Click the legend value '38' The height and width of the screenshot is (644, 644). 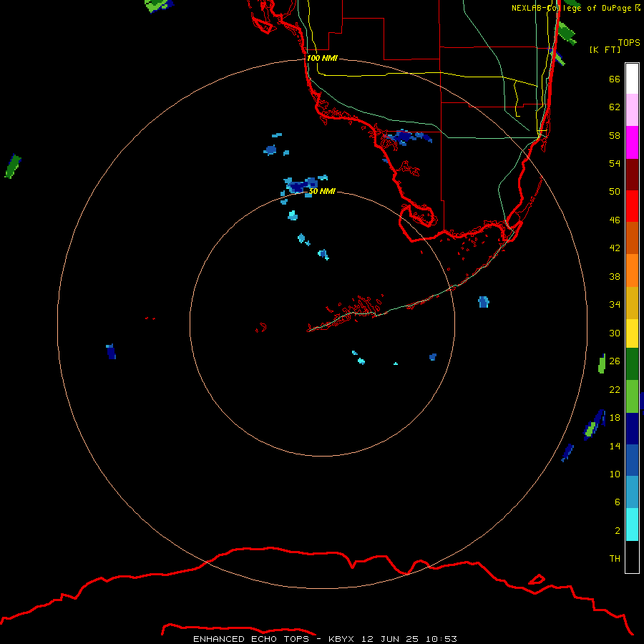(615, 276)
